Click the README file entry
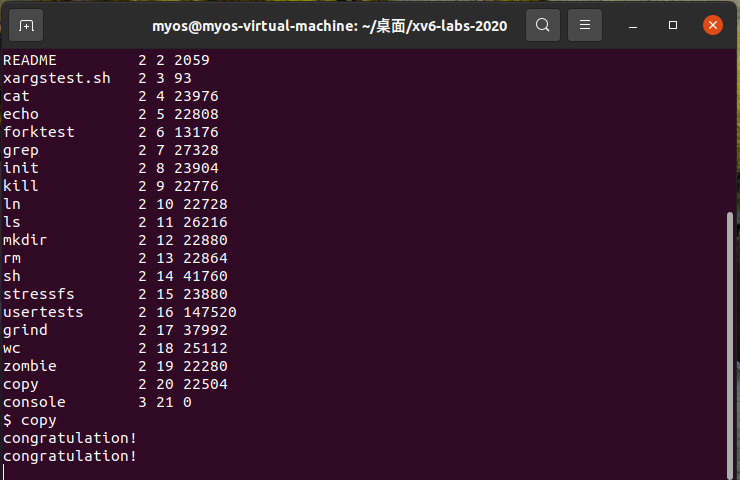This screenshot has height=480, width=740. point(34,60)
